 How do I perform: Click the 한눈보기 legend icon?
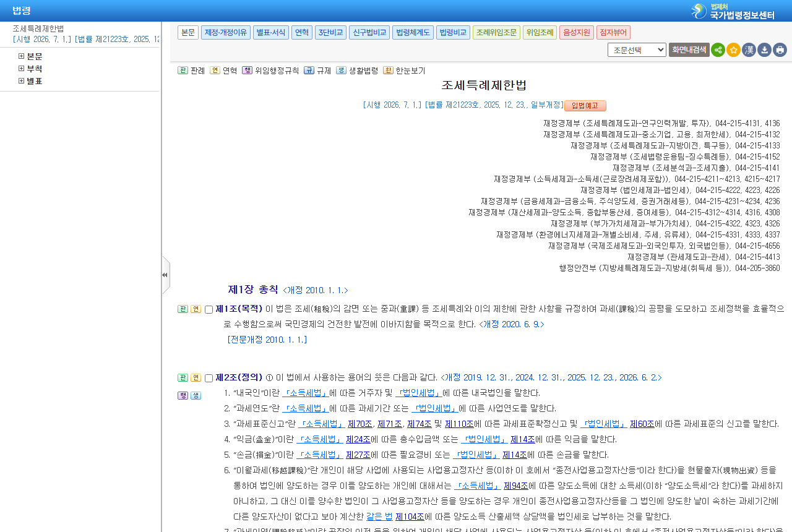(x=388, y=71)
